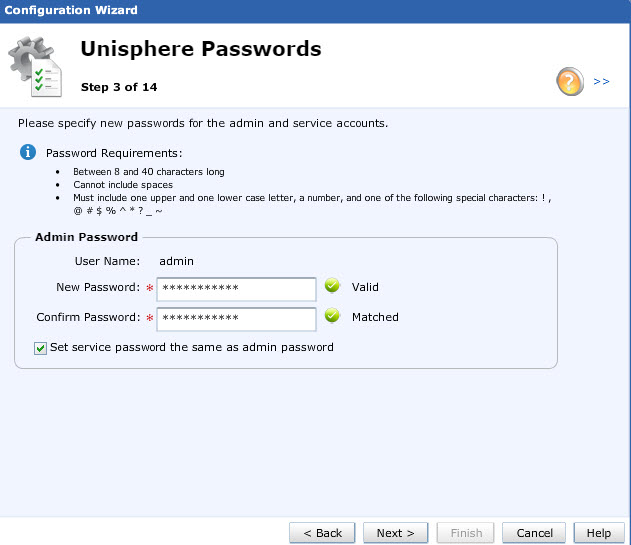Click the Unisphere Passwords heading
The width and height of the screenshot is (631, 545).
point(201,49)
